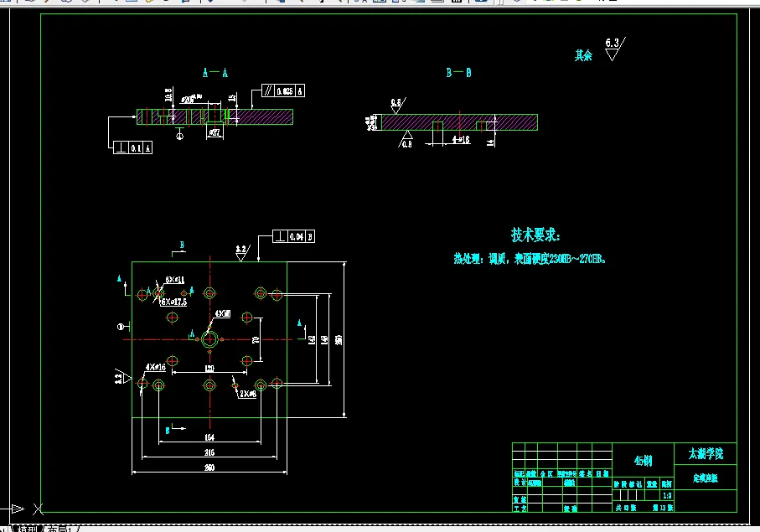The width and height of the screenshot is (760, 532).
Task: Select the 热处理 heat treatment note line
Action: click(530, 259)
